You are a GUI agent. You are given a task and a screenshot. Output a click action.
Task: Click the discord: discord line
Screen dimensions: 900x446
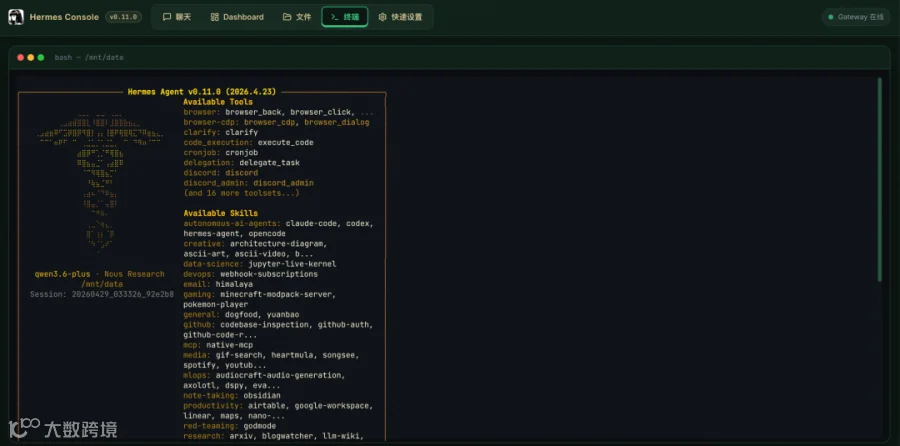click(x=220, y=173)
